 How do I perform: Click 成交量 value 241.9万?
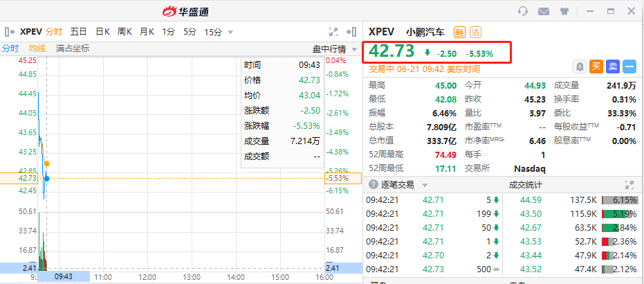(621, 85)
